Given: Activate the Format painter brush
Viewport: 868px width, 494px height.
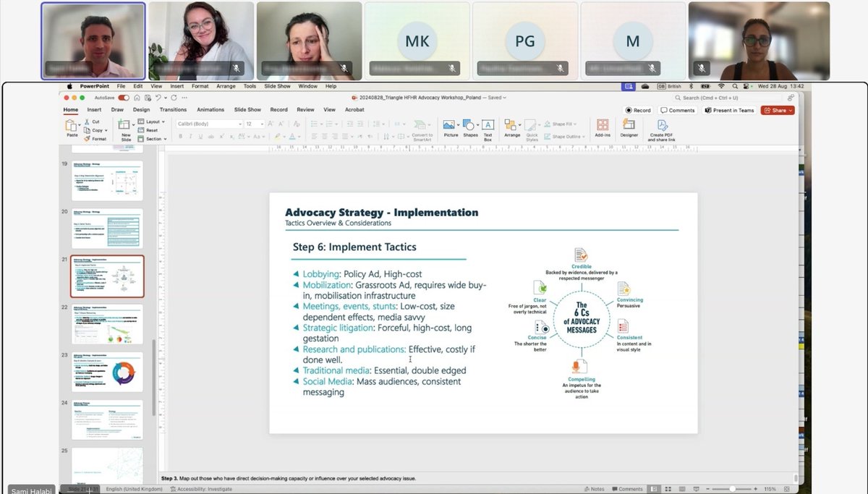Looking at the screenshot, I should coord(88,139).
